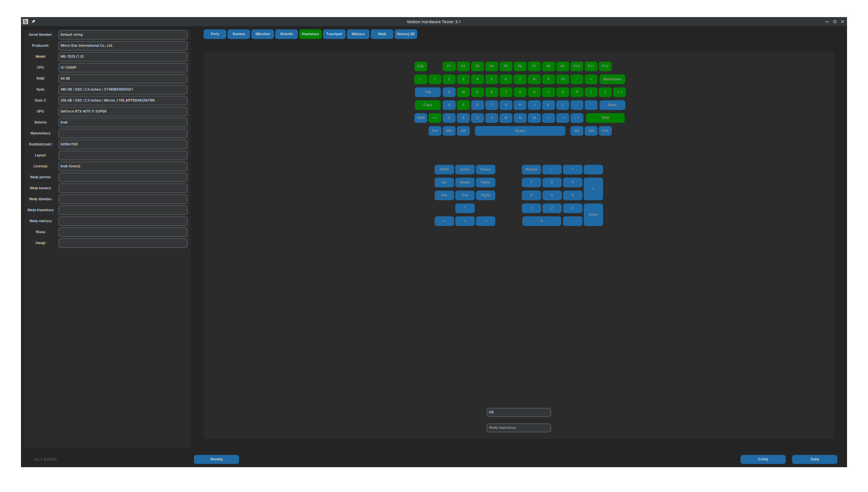Click the Pause key button
868x492 pixels.
pos(486,169)
